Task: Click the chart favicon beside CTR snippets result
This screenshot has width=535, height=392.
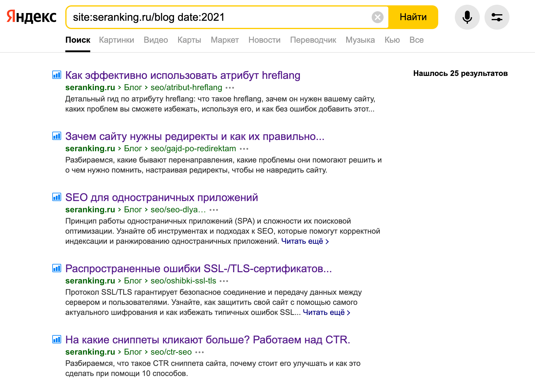Action: tap(57, 339)
